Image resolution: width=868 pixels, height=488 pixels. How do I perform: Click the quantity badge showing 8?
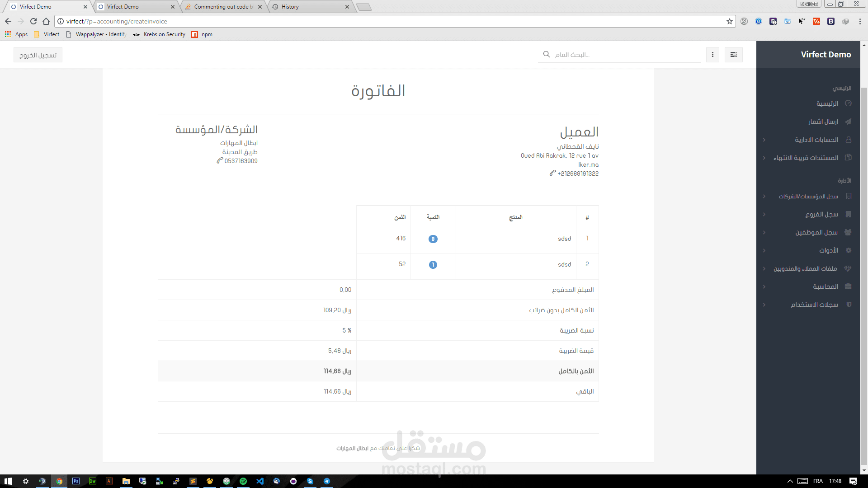pos(433,239)
